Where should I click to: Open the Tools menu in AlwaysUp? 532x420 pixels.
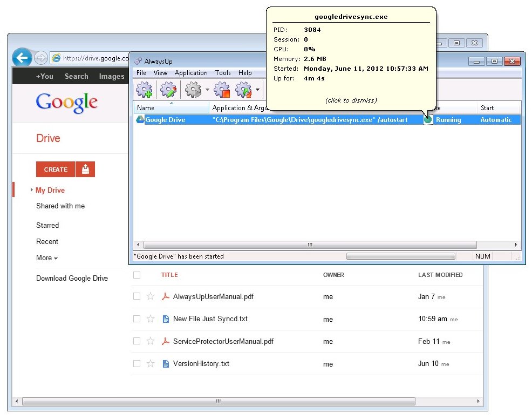(x=223, y=73)
